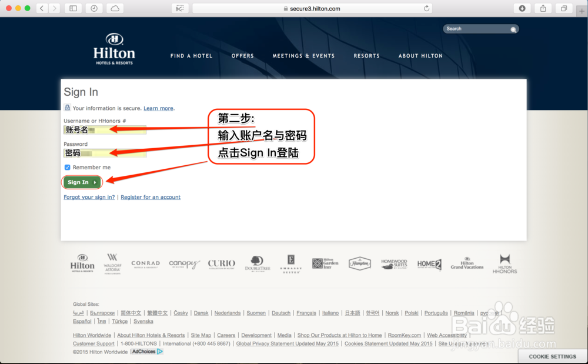
Task: Click the AdChoices icon
Action: point(160,352)
